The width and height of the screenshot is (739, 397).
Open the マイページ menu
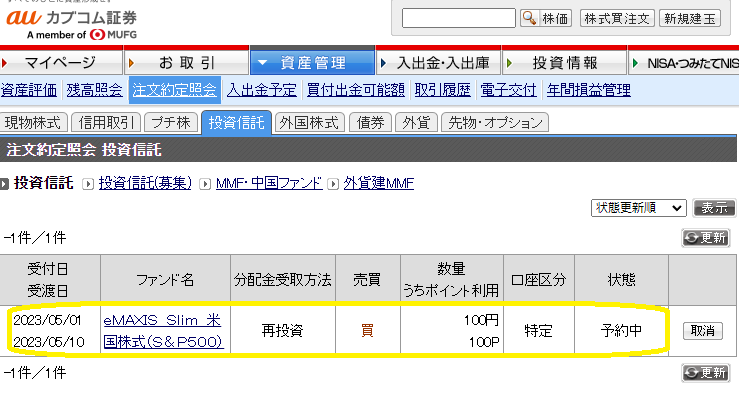[x=61, y=61]
